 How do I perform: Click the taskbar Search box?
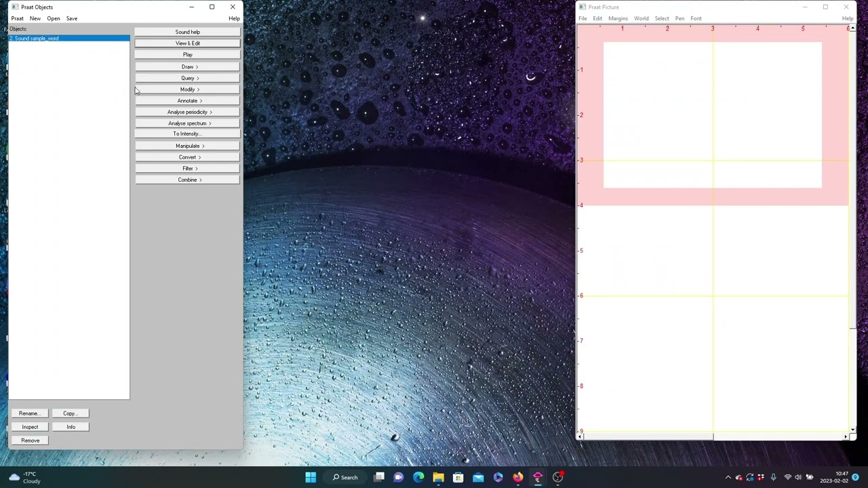tap(345, 477)
